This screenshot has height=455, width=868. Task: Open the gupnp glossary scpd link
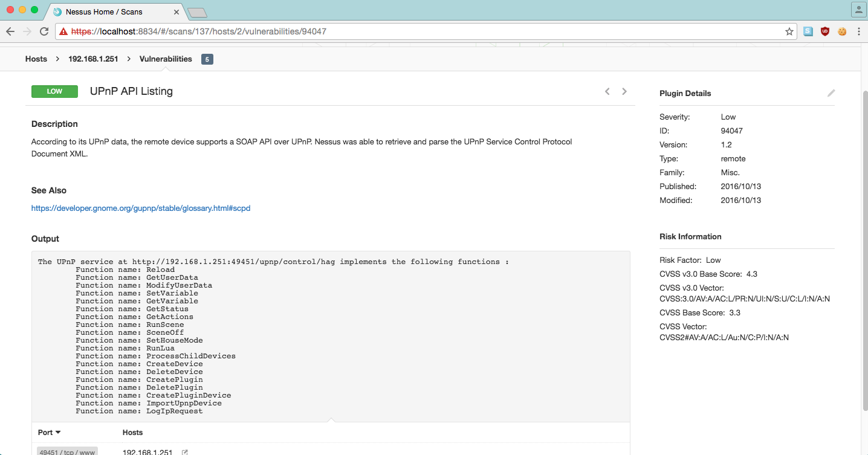141,208
